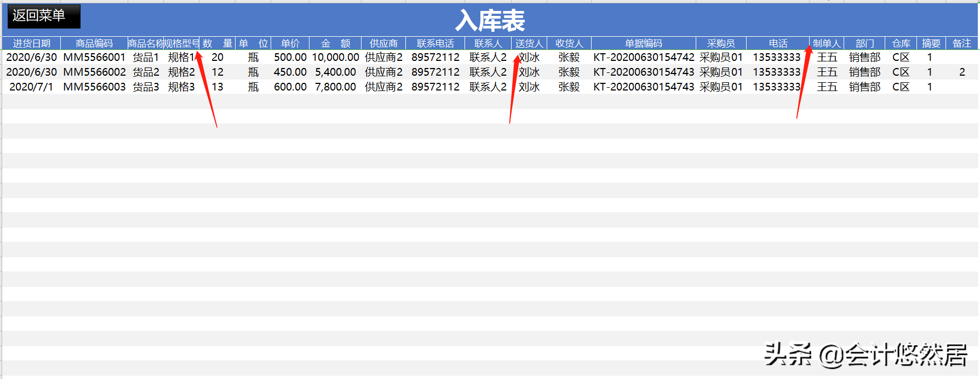This screenshot has width=980, height=379.
Task: Select 销售部 in the MM5566003 row
Action: [x=864, y=87]
